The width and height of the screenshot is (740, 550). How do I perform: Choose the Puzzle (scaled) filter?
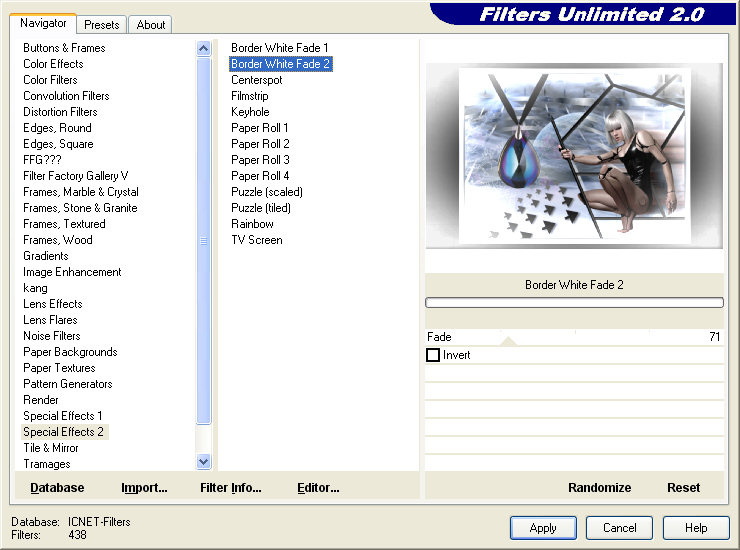[x=267, y=192]
